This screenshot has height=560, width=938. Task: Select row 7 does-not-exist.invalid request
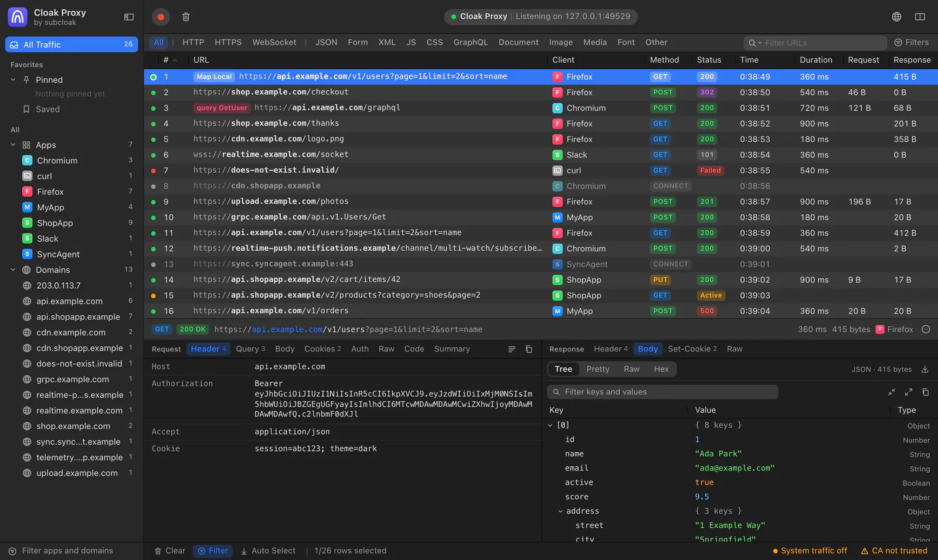click(541, 170)
